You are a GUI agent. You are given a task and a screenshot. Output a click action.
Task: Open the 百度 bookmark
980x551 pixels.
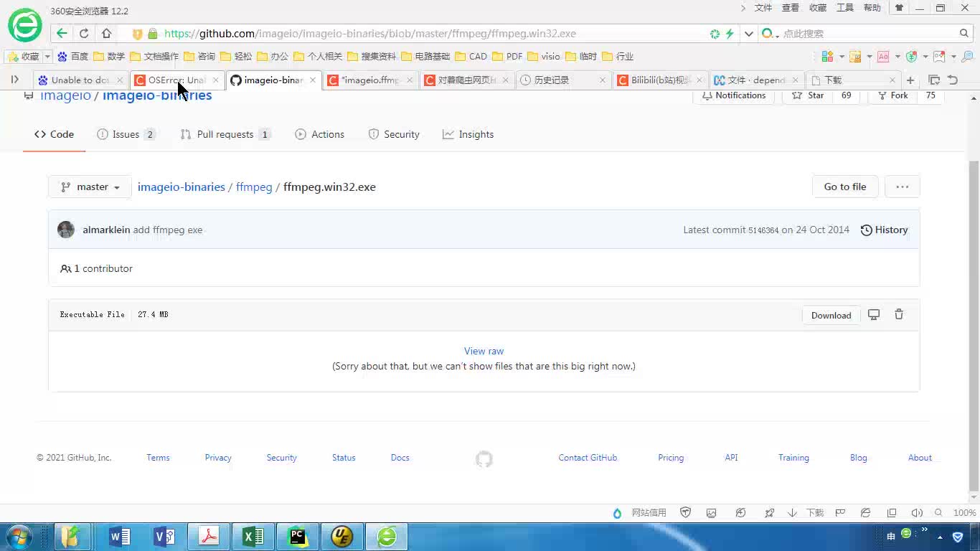(x=72, y=57)
